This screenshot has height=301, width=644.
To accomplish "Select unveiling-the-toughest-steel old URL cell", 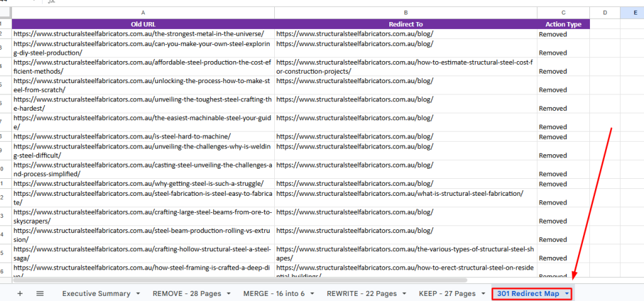I will 143,104.
